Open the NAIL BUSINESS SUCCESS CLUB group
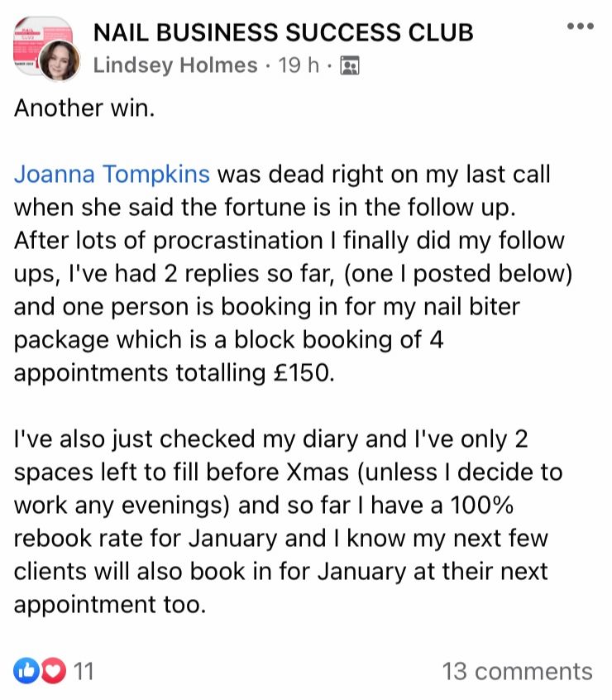 point(283,32)
